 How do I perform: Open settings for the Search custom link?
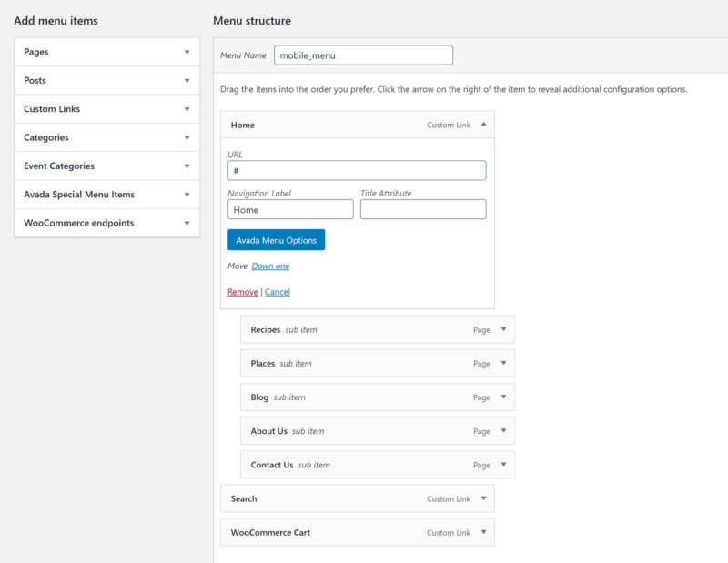[x=483, y=498]
